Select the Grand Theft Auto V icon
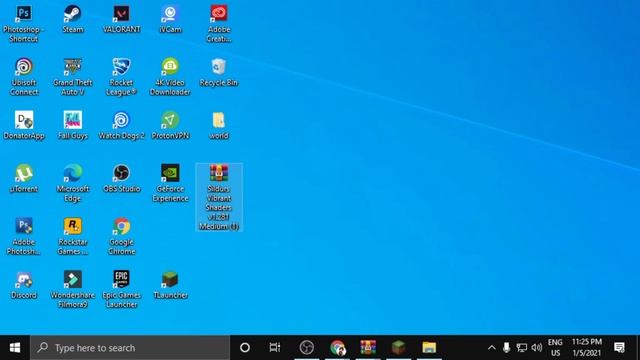Screen dimensions: 640x360 [73, 77]
